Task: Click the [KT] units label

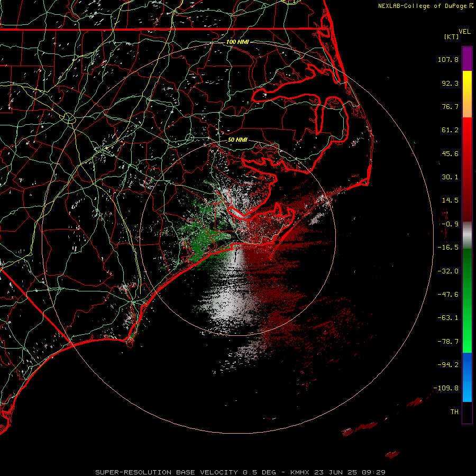Action: point(452,36)
